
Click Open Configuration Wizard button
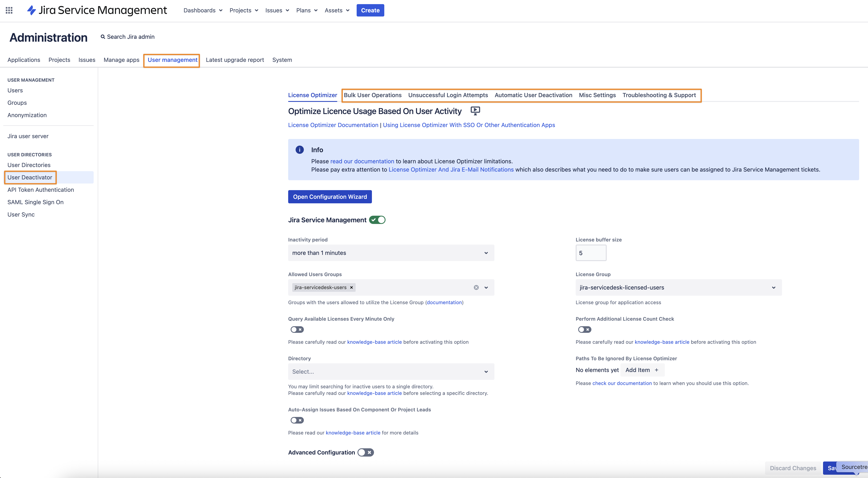330,197
